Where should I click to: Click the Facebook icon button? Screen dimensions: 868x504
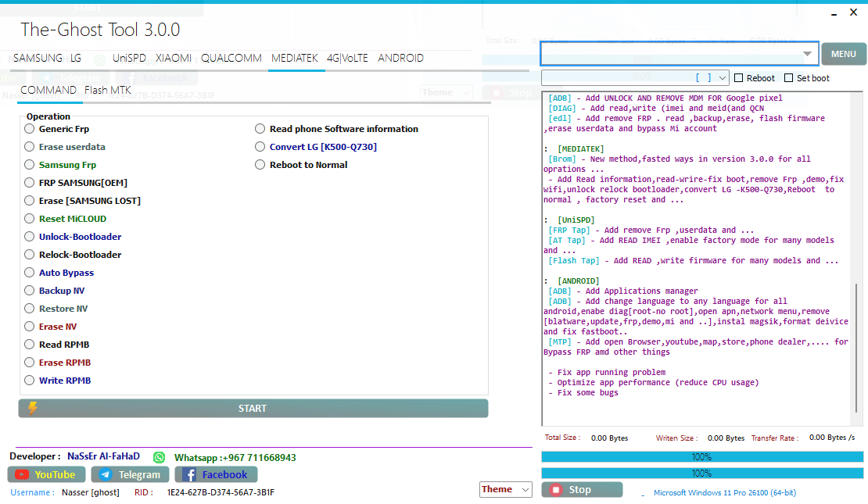tap(188, 474)
